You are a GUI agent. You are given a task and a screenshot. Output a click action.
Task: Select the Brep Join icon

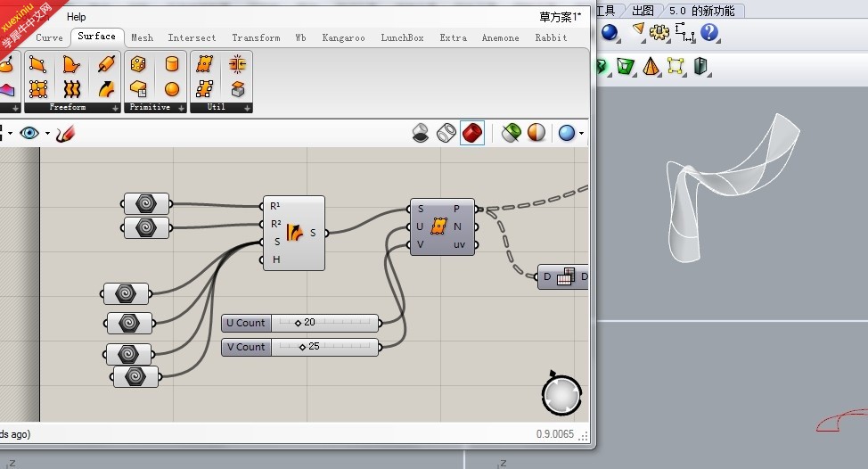(237, 64)
